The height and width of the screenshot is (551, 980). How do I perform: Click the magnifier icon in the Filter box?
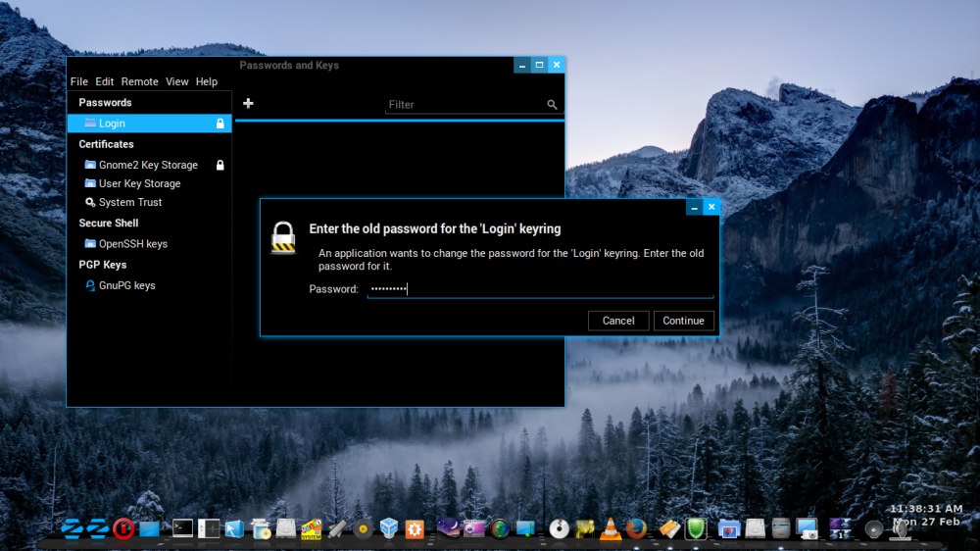pyautogui.click(x=553, y=105)
